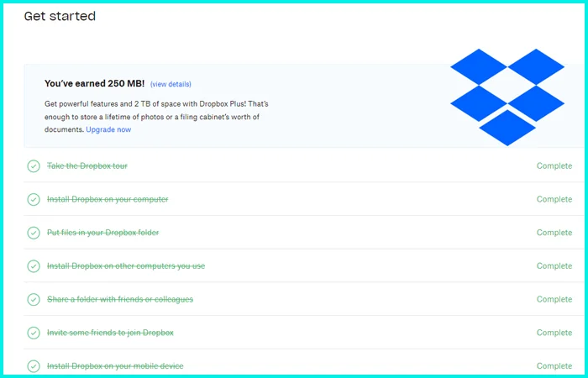This screenshot has width=588, height=378.
Task: Open Put files in your Dropbox folder step
Action: 102,233
